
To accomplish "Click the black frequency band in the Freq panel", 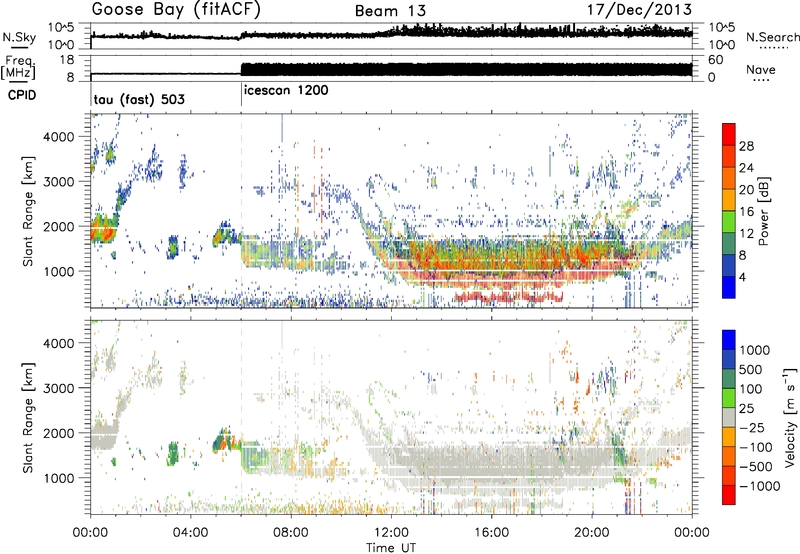I will click(x=466, y=69).
